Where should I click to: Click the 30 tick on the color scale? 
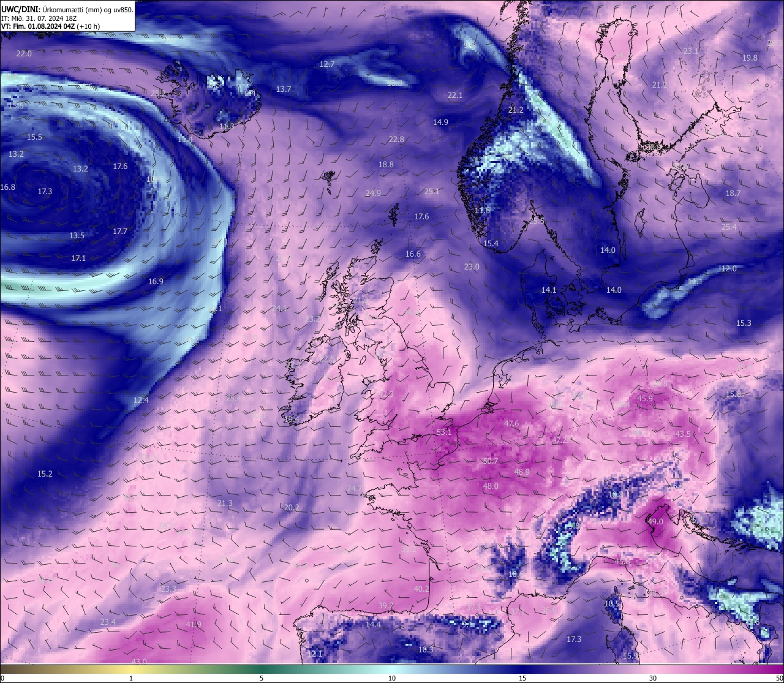653,678
